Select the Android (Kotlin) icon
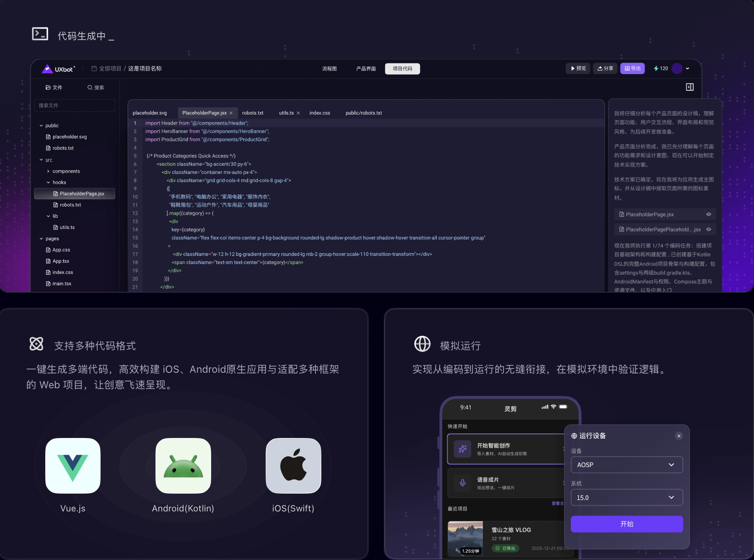 click(183, 465)
